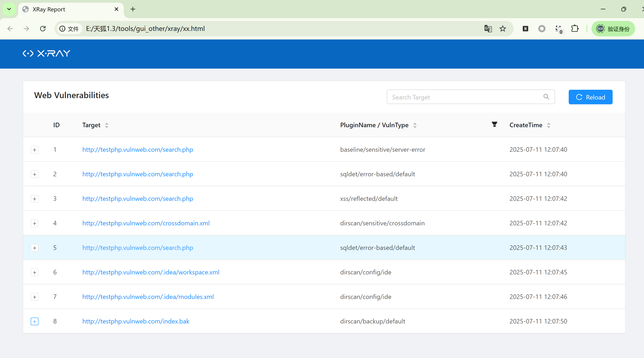Image resolution: width=644 pixels, height=358 pixels.
Task: Open tab search dropdown arrow
Action: click(x=9, y=9)
